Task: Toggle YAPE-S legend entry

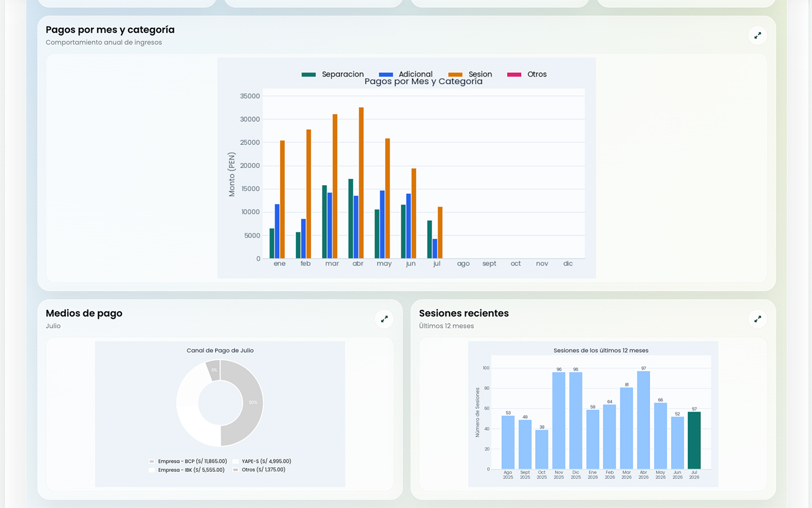Action: click(x=262, y=461)
